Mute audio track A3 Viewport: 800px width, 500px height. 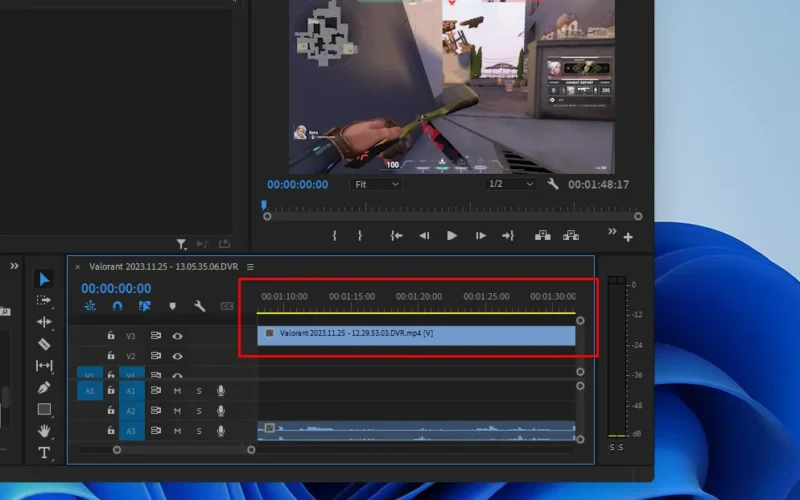pyautogui.click(x=177, y=432)
